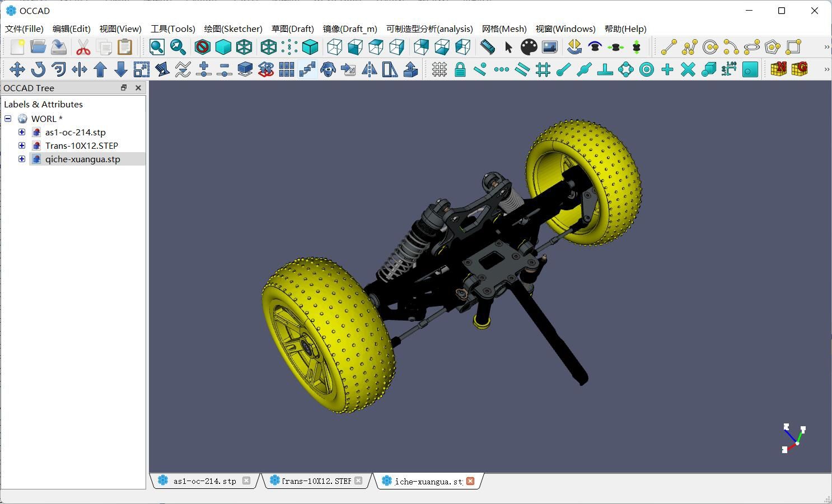
Task: Open the 视图(View) menu
Action: click(x=120, y=29)
